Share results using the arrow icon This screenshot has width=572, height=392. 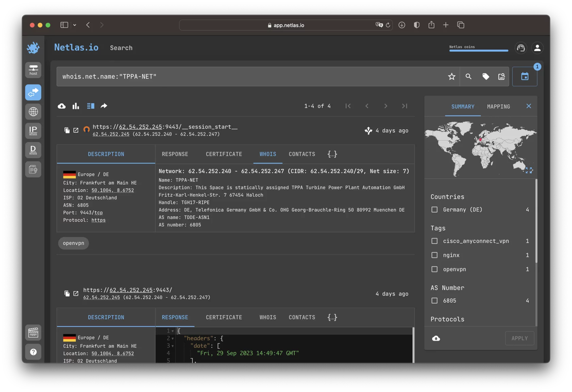[103, 106]
